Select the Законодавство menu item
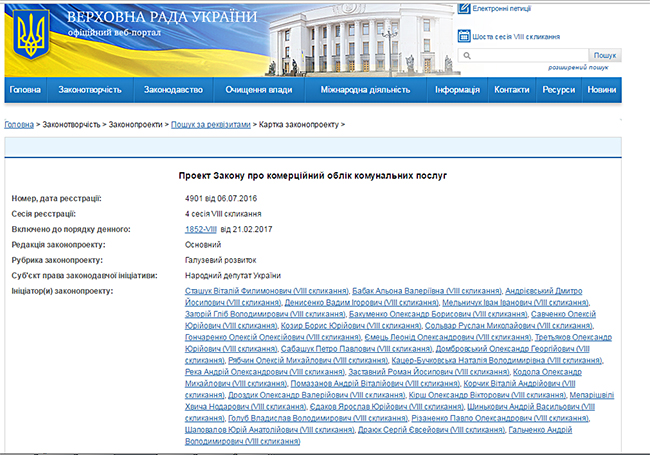The image size is (650, 455). coord(173,90)
